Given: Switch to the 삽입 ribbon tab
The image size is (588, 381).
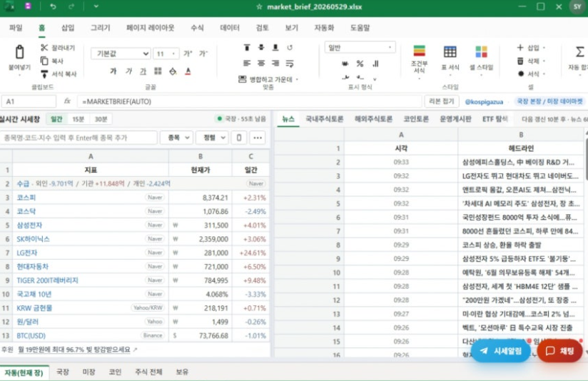Looking at the screenshot, I should click(x=68, y=28).
